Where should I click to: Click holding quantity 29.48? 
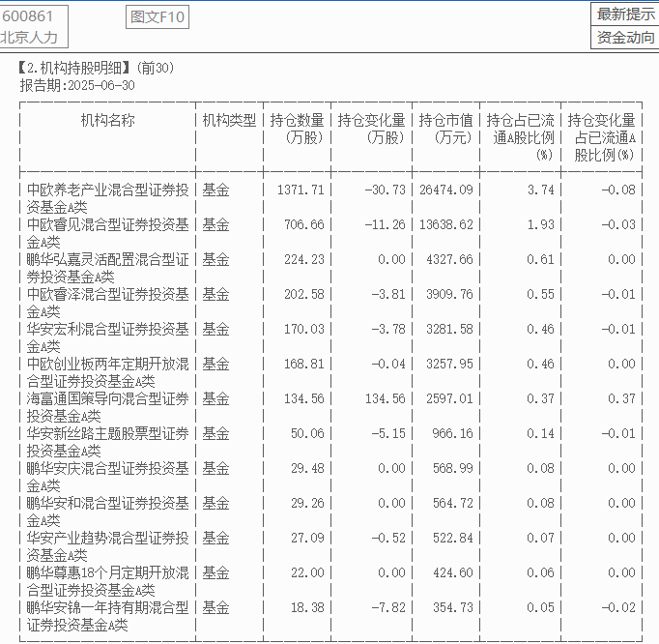(307, 469)
